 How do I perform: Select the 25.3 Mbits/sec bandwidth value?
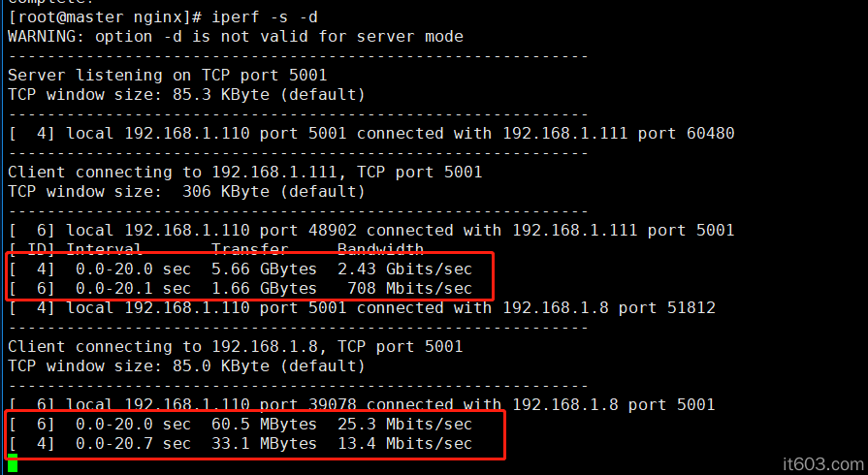tap(404, 425)
